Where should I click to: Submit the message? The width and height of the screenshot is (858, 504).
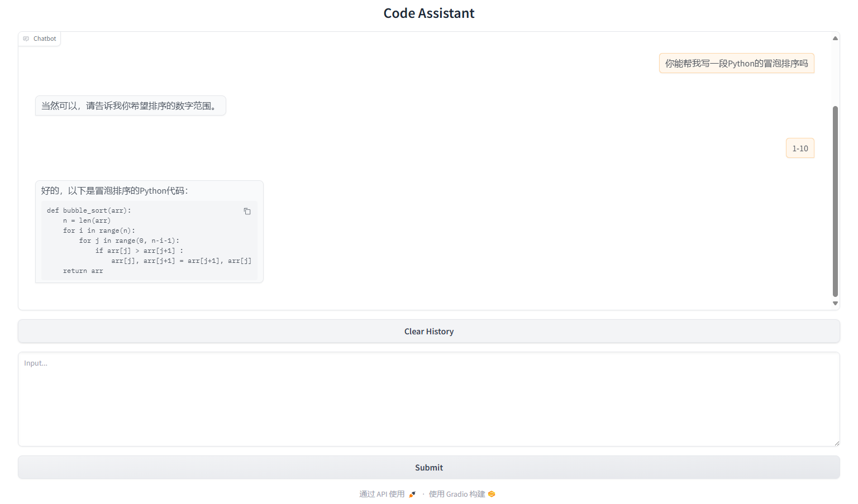(429, 468)
